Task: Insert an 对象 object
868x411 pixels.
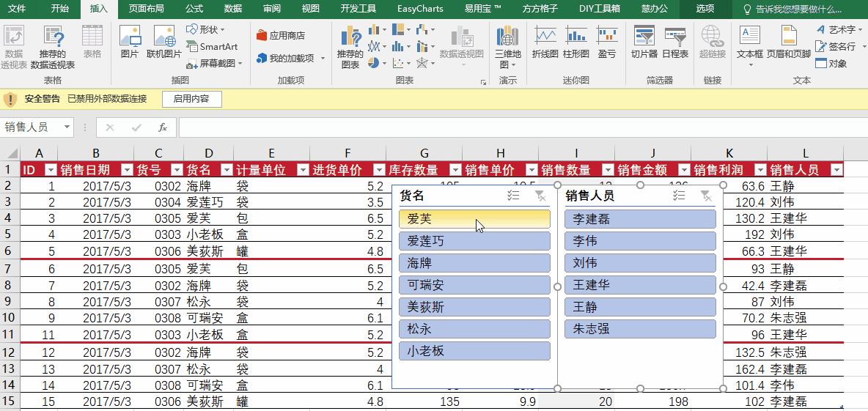Action: point(831,64)
